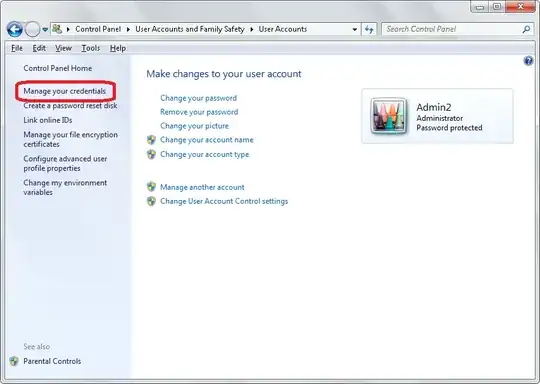Click the Back navigation arrow
This screenshot has width=540, height=384.
[14, 29]
